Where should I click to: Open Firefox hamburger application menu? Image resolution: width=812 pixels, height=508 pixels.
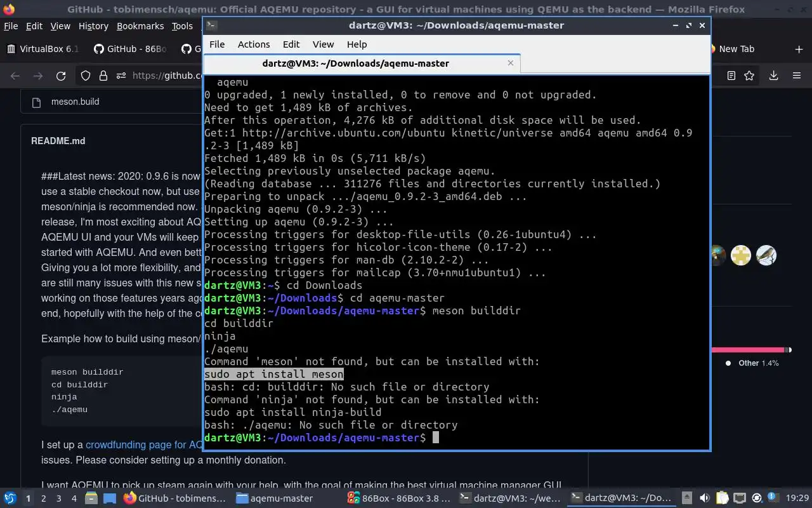797,76
